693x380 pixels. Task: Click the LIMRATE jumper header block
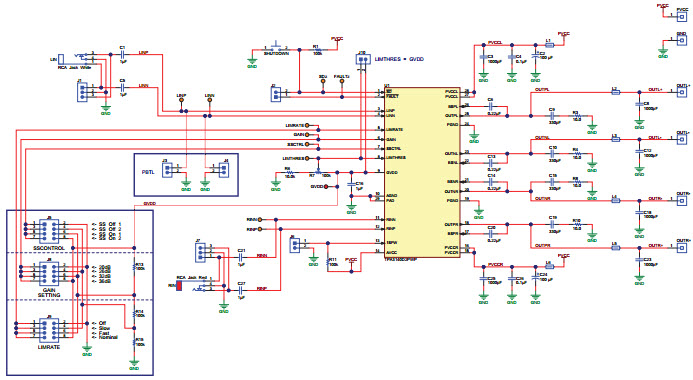(x=49, y=331)
